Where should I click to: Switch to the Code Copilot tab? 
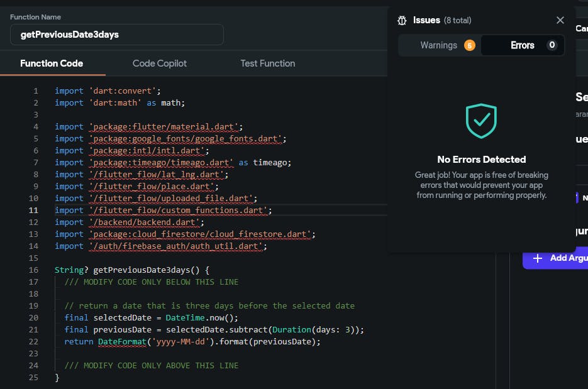[160, 63]
